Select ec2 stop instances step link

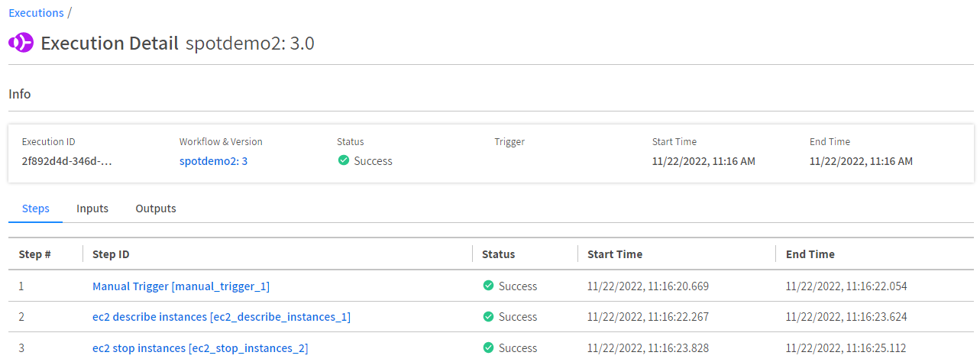click(200, 348)
